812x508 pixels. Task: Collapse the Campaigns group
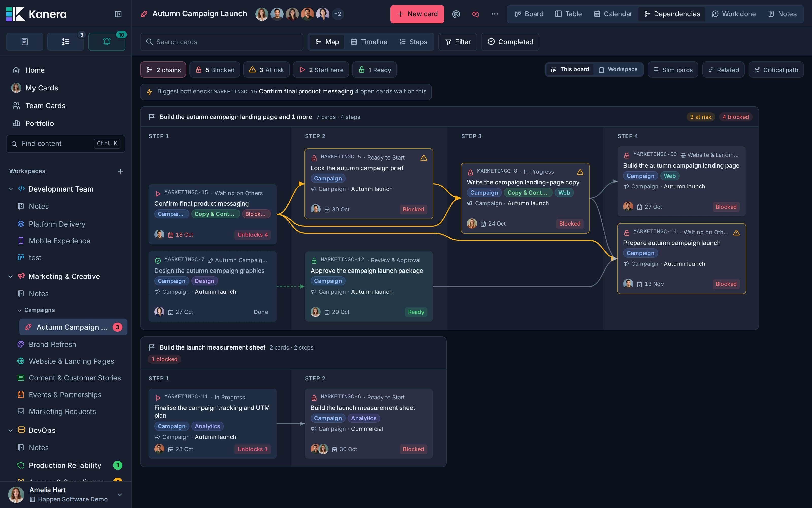point(20,310)
